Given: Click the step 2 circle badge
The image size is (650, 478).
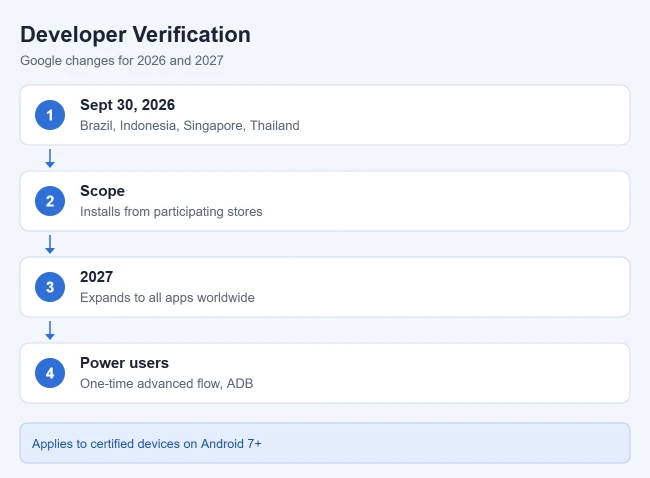Looking at the screenshot, I should coord(50,201).
